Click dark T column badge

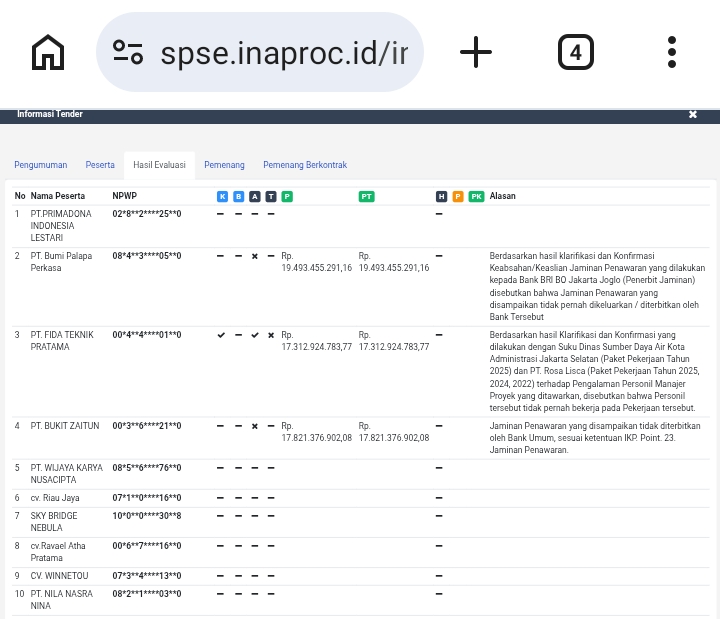271,197
